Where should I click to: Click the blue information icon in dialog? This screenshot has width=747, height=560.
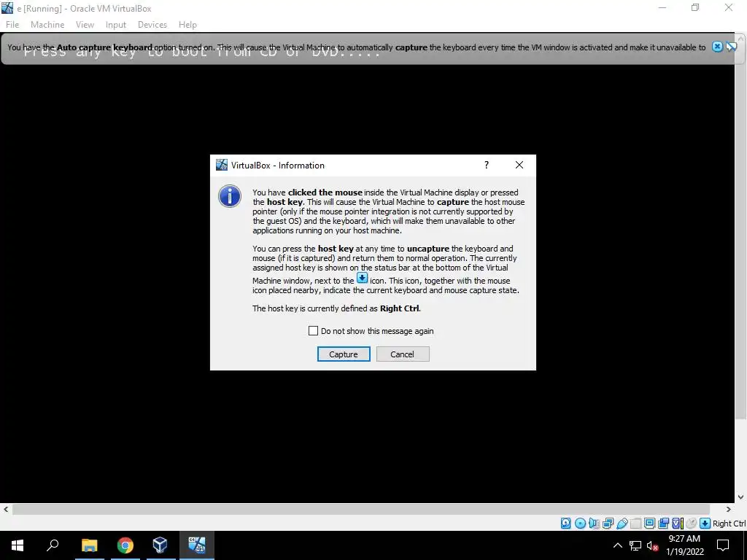click(230, 196)
